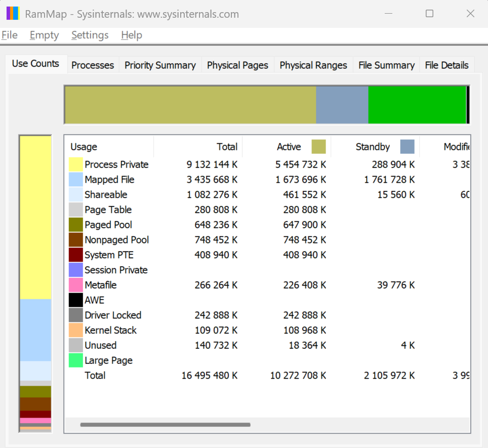Viewport: 488px width, 448px height.
Task: Click the Mapped File blue color swatch
Action: (75, 180)
